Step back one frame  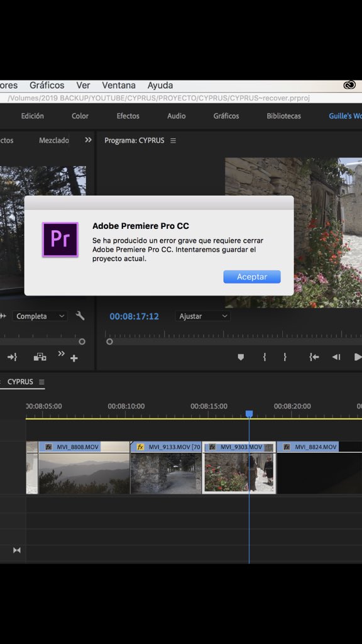click(336, 357)
